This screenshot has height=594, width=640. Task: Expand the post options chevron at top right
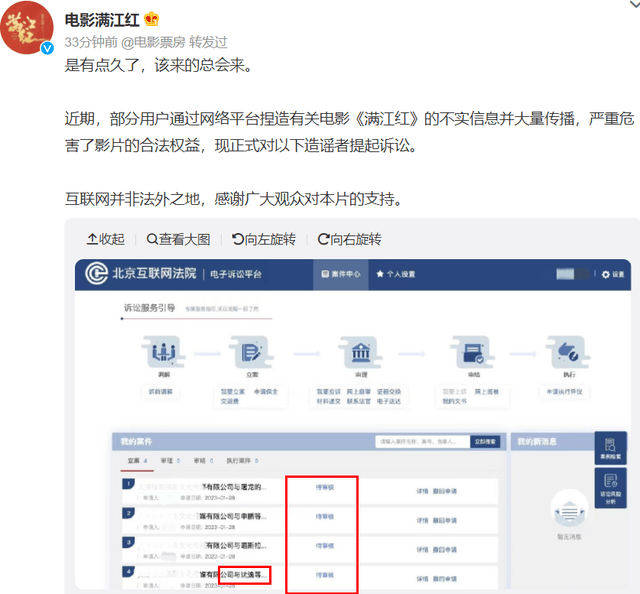[635, 4]
